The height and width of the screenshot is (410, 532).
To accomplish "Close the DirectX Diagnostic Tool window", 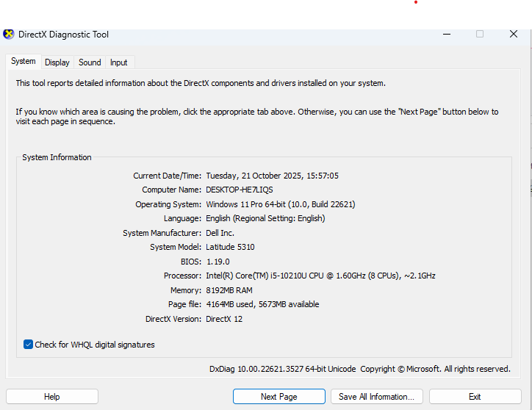I will tap(514, 34).
